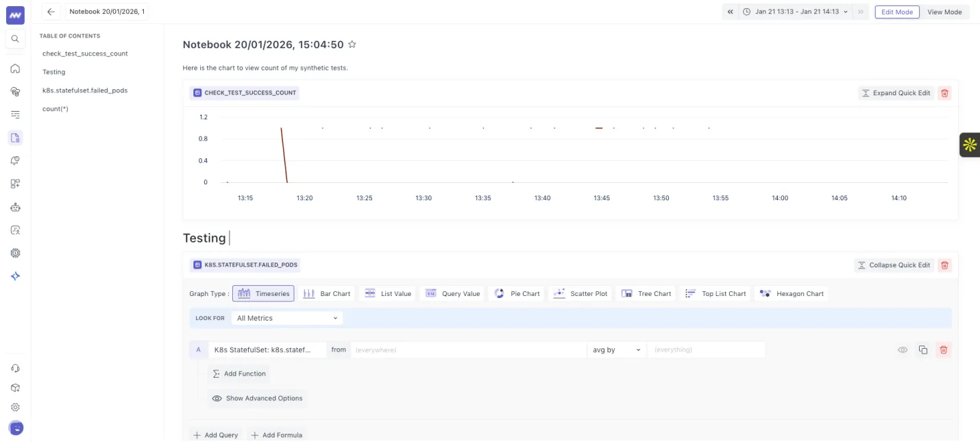The width and height of the screenshot is (980, 442).
Task: Click the A query label
Action: coord(199,349)
